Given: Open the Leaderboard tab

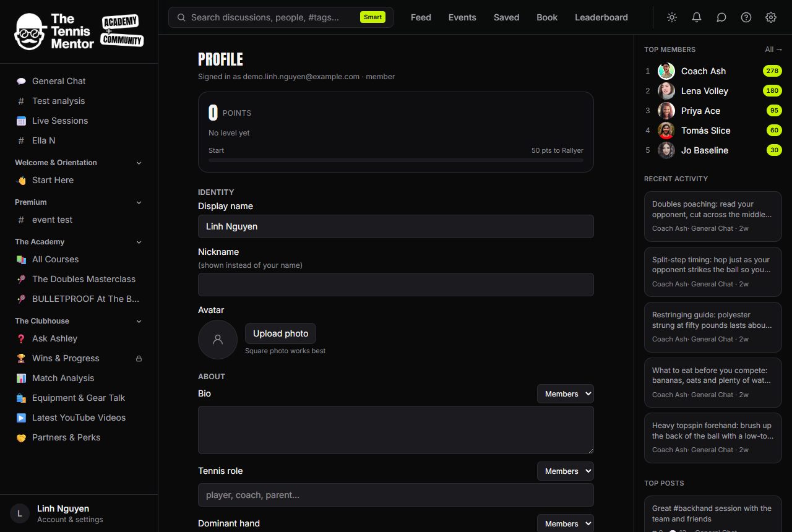Looking at the screenshot, I should point(601,17).
